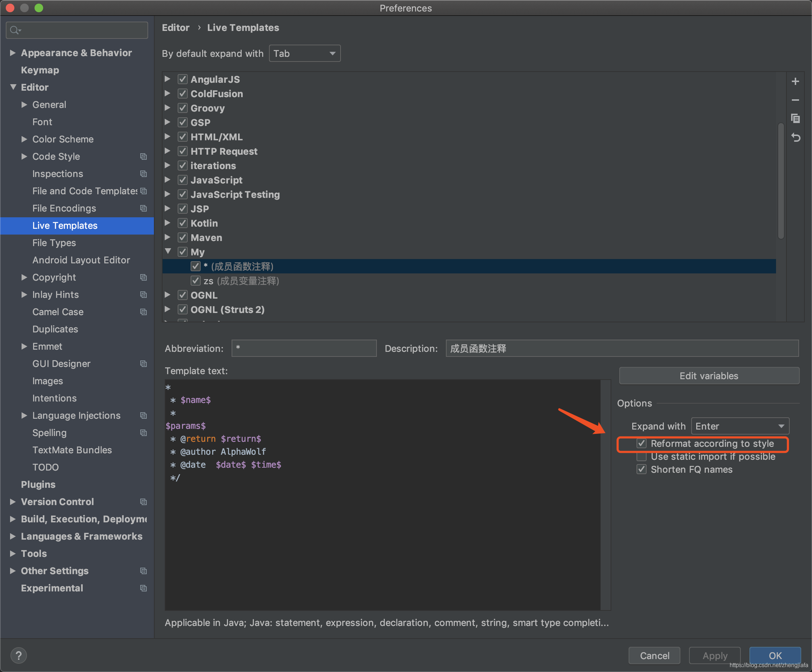Open the Expand with Enter dropdown
Image resolution: width=812 pixels, height=672 pixels.
click(740, 426)
